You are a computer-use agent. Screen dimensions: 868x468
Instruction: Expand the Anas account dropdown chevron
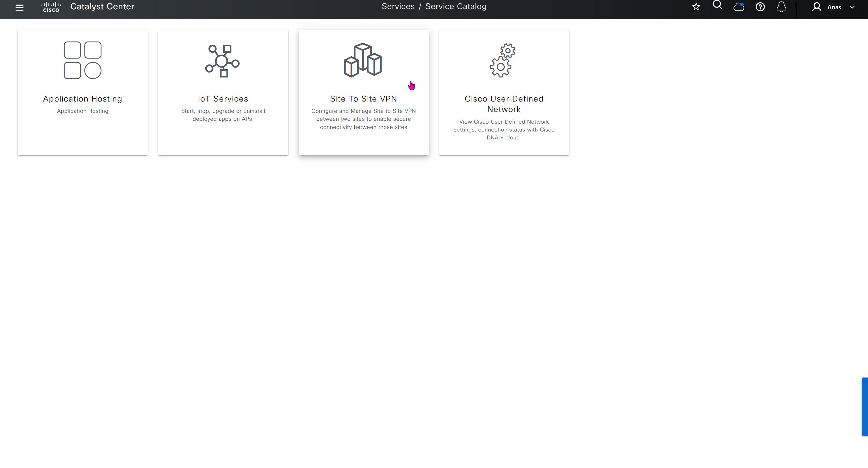click(x=852, y=7)
